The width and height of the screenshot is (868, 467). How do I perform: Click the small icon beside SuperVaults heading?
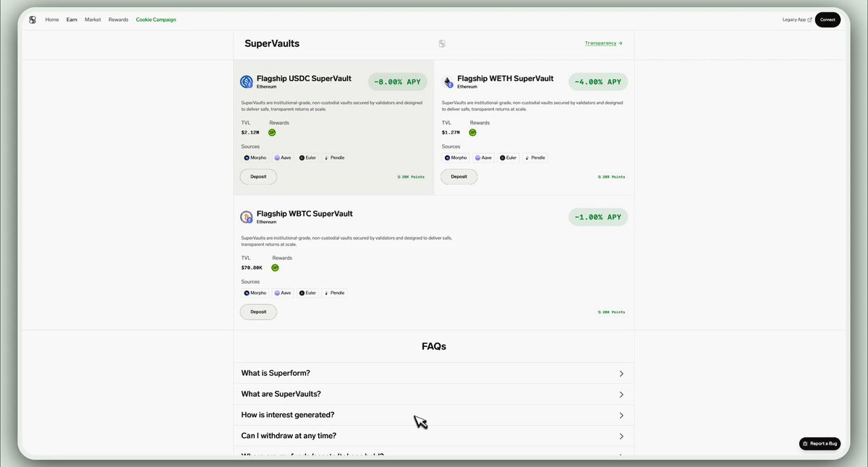(x=442, y=43)
